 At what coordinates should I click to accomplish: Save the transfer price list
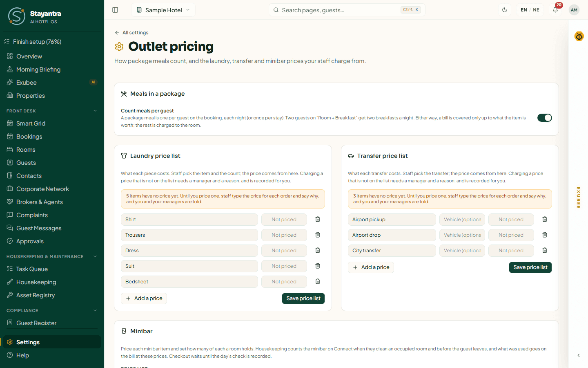click(x=530, y=267)
